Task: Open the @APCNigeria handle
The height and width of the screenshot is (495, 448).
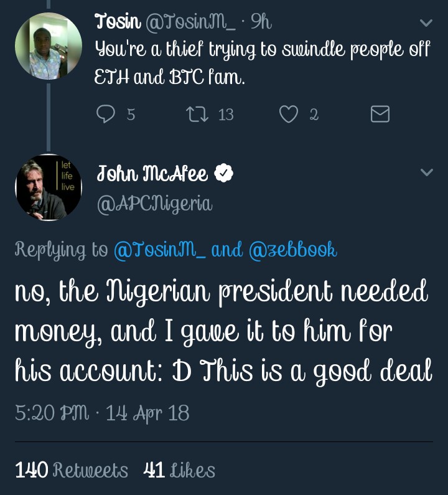Action: point(154,203)
